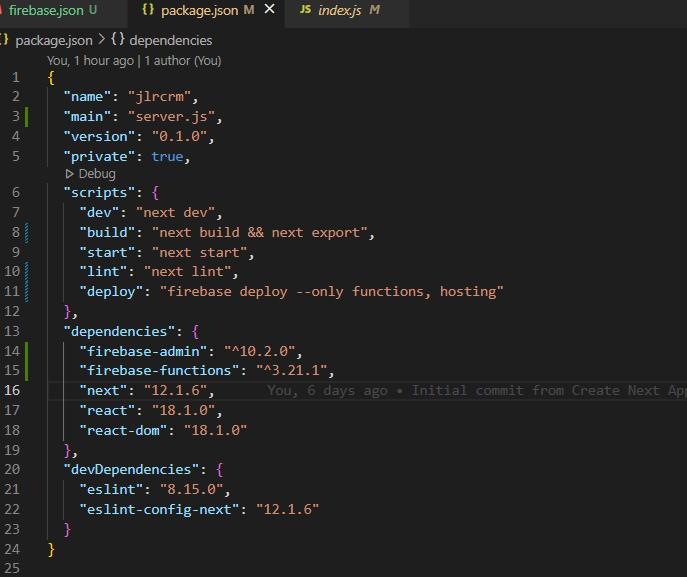
Task: Click the "next" dependency key on line 16
Action: pyautogui.click(x=103, y=391)
